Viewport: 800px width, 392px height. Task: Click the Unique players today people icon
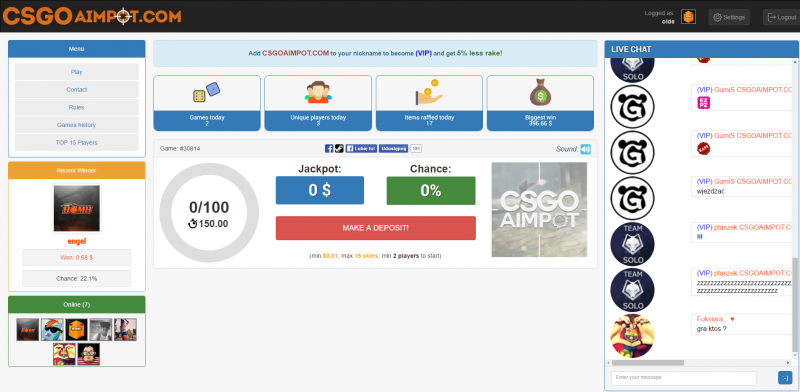318,92
